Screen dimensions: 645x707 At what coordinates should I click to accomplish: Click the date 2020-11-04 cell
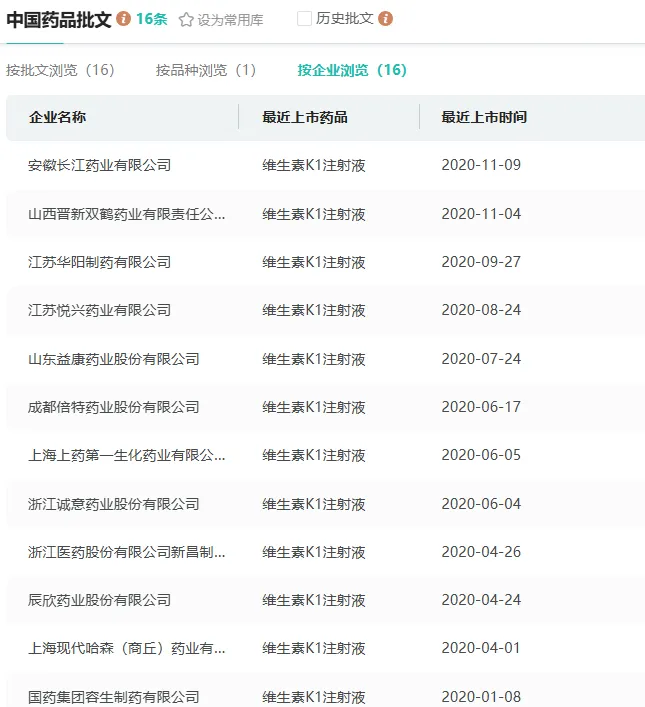tap(481, 214)
